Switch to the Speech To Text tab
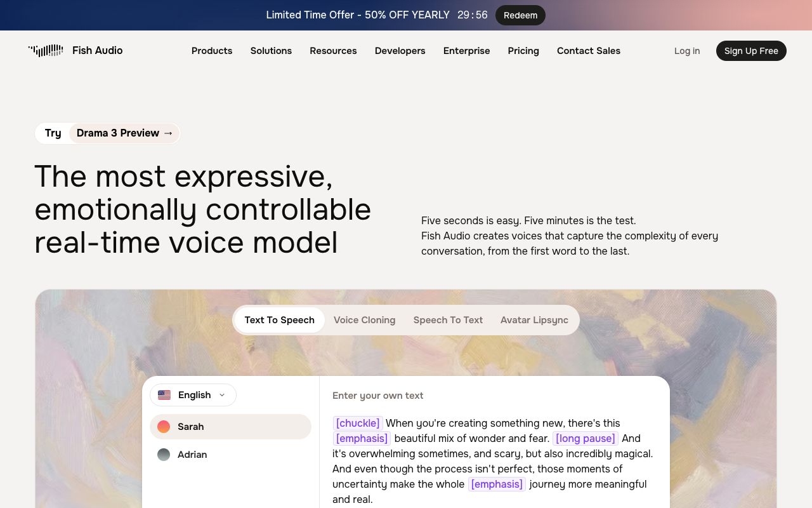Viewport: 812px width, 508px height. [448, 320]
